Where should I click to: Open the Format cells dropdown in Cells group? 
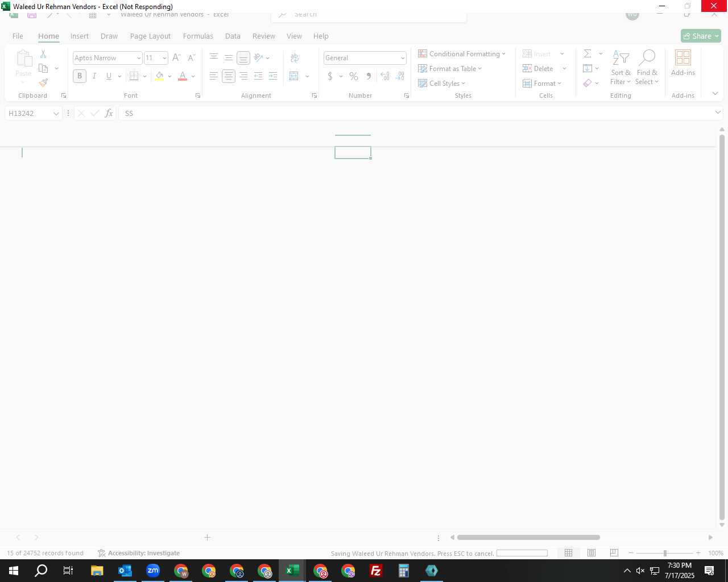[x=542, y=84]
